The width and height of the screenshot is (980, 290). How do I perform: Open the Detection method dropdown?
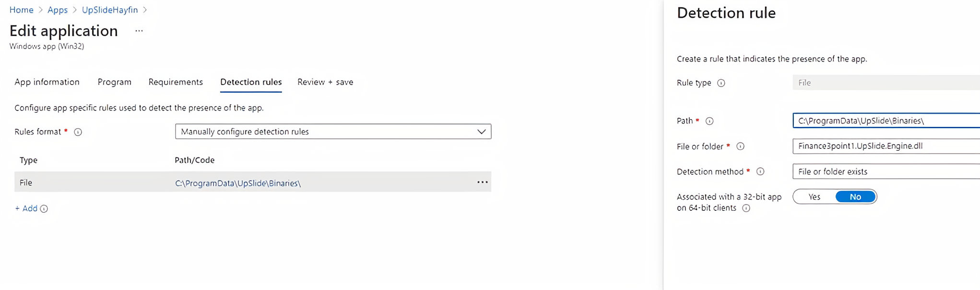coord(886,171)
